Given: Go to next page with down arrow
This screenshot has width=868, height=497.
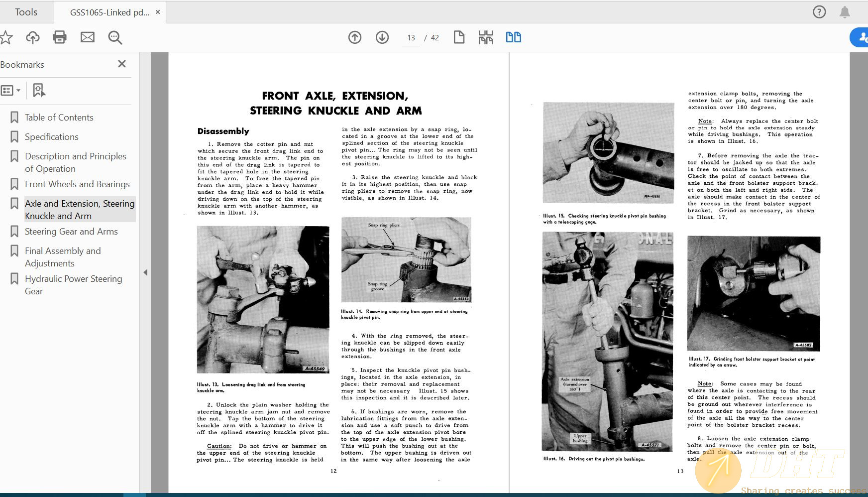Looking at the screenshot, I should point(382,37).
